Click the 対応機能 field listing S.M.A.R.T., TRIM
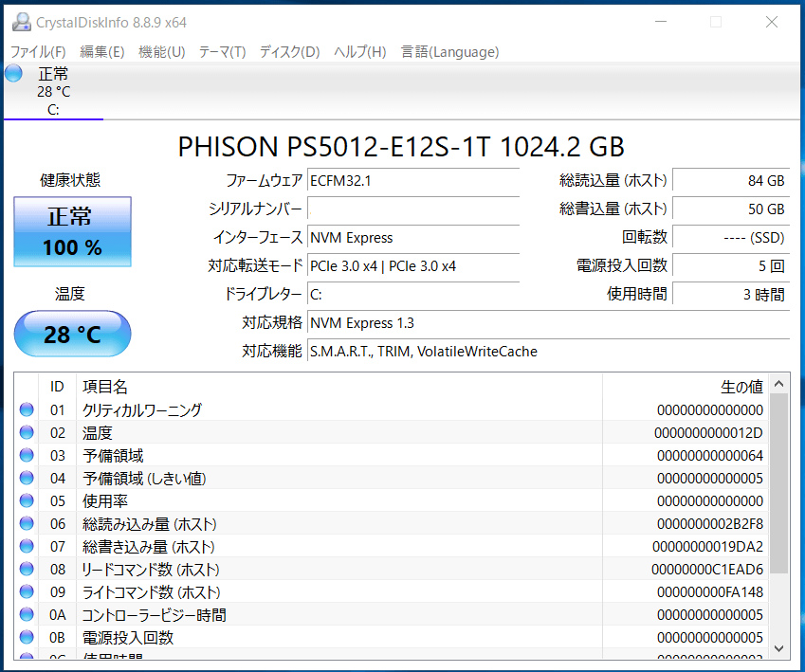Viewport: 805px width, 672px height. [x=548, y=351]
